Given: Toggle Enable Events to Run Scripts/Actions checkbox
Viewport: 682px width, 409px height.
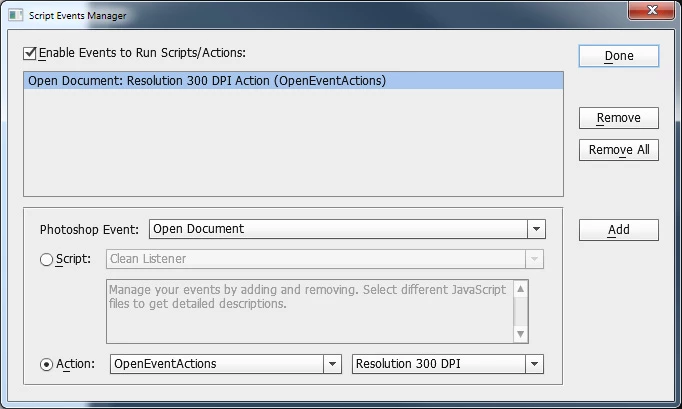Looking at the screenshot, I should pos(30,53).
